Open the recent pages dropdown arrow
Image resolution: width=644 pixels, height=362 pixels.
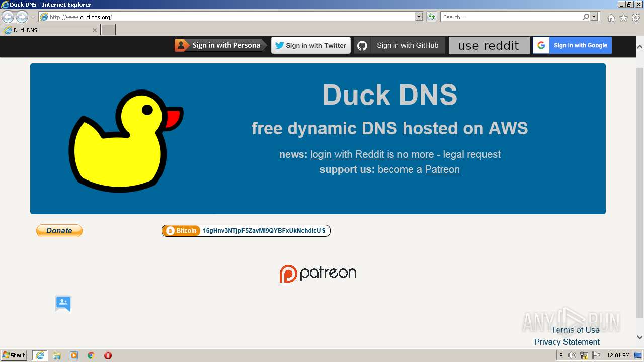click(x=33, y=17)
